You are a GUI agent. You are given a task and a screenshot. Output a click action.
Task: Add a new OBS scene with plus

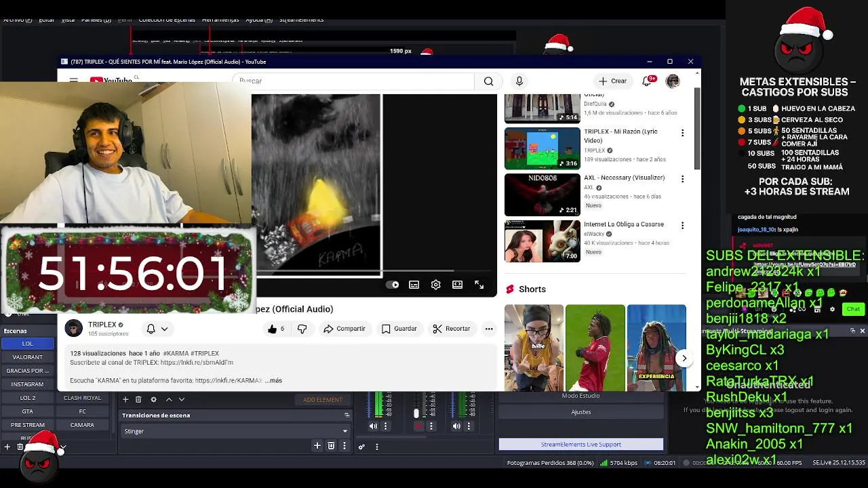tap(7, 447)
